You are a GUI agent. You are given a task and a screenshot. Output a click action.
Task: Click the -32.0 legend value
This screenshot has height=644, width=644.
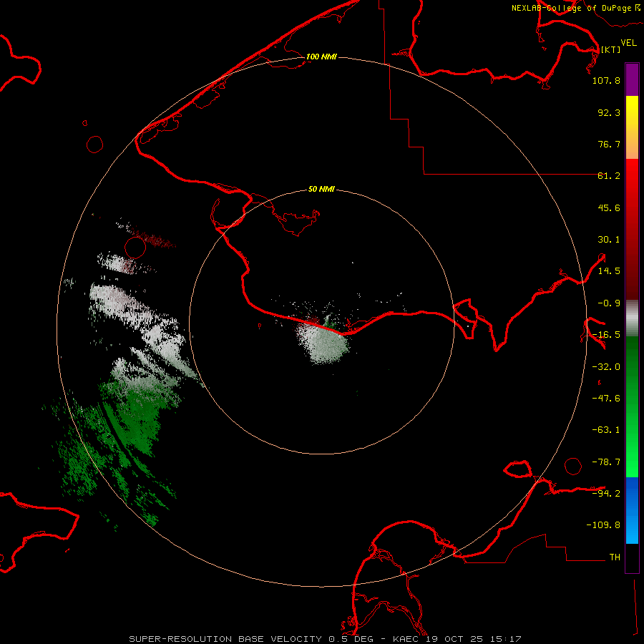point(606,367)
